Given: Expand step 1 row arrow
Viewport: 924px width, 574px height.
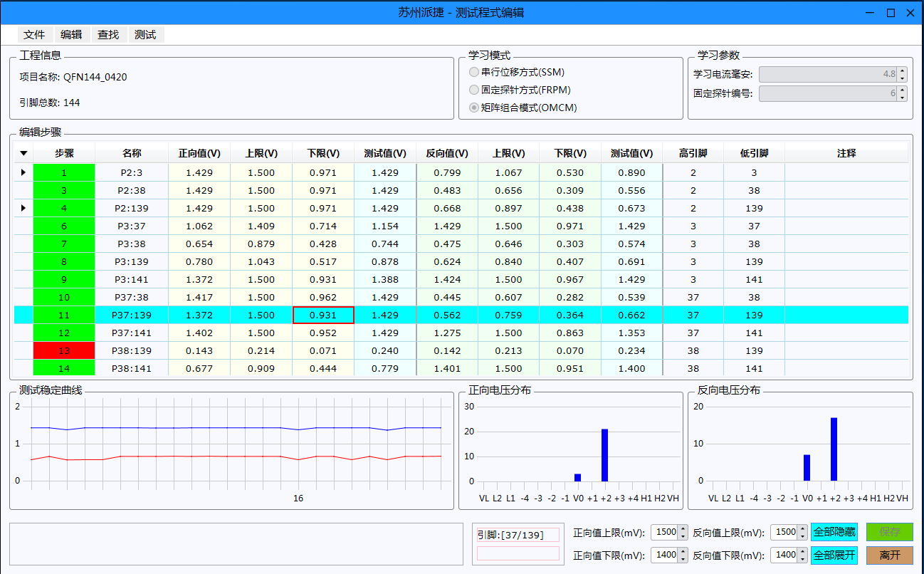Looking at the screenshot, I should click(23, 172).
